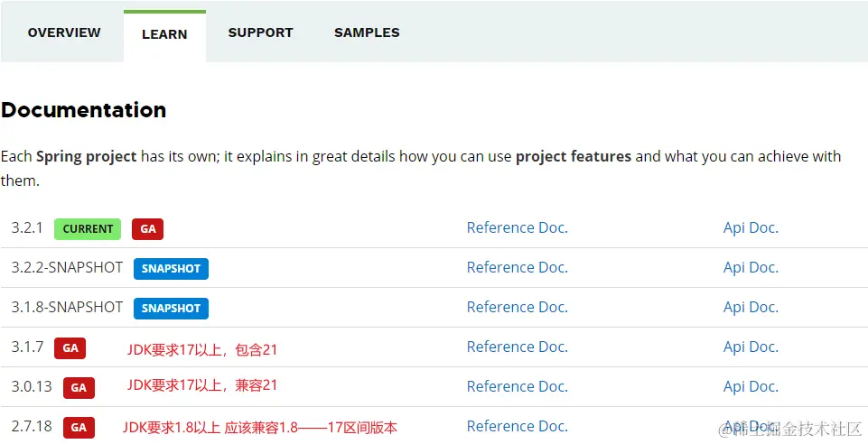The width and height of the screenshot is (868, 444).
Task: Switch to the SUPPORT tab
Action: coord(260,32)
